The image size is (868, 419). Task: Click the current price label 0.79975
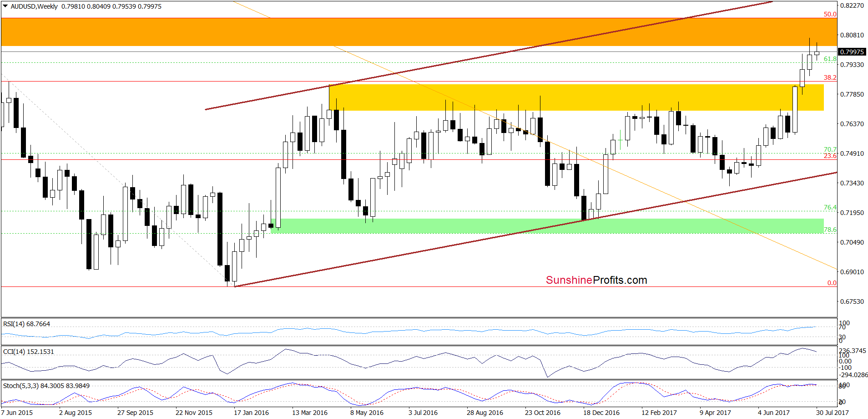pos(852,52)
